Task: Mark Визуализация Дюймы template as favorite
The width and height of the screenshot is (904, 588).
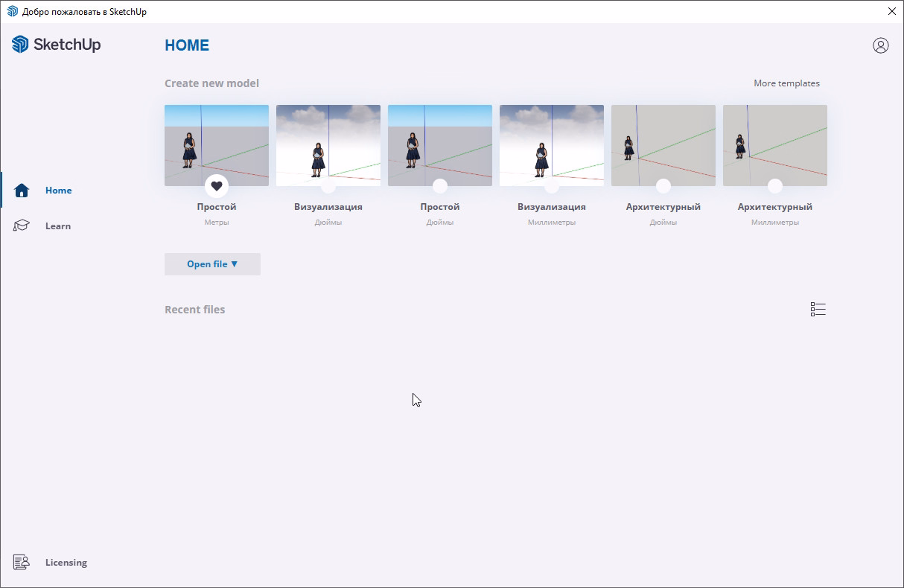Action: click(x=328, y=186)
